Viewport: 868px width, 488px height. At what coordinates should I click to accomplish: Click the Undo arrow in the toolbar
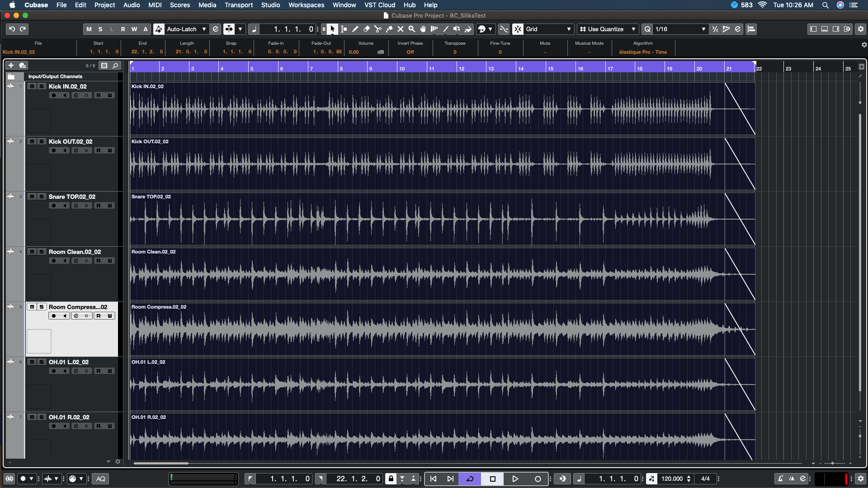click(12, 29)
